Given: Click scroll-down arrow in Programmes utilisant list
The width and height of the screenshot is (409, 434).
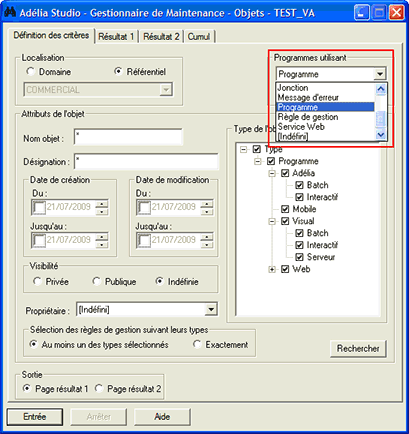Looking at the screenshot, I should [380, 134].
